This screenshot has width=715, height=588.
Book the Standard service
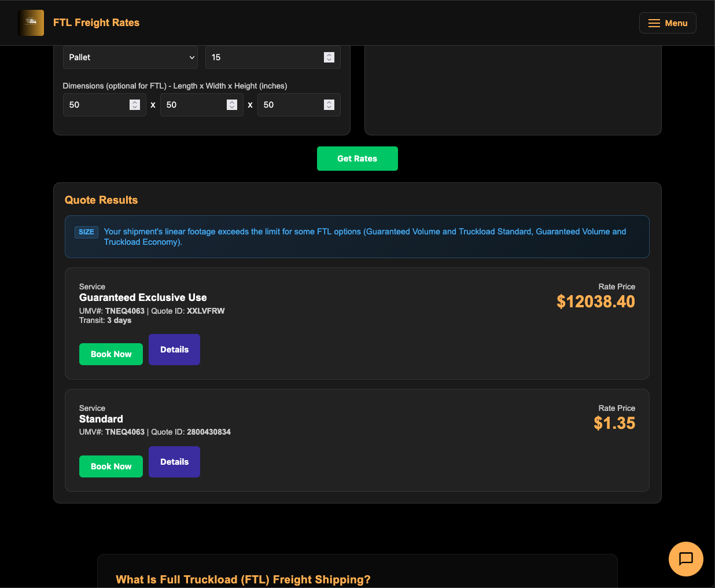tap(110, 466)
